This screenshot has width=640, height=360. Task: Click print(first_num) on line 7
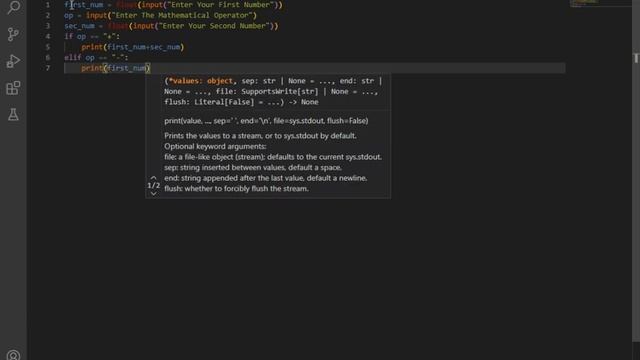[x=116, y=68]
